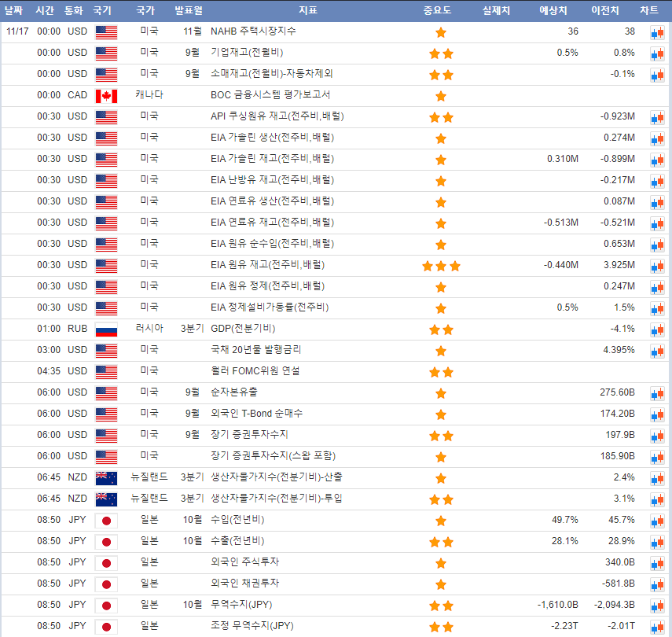View chart for EIA 원유 재고 row
This screenshot has width=672, height=637.
click(x=656, y=266)
